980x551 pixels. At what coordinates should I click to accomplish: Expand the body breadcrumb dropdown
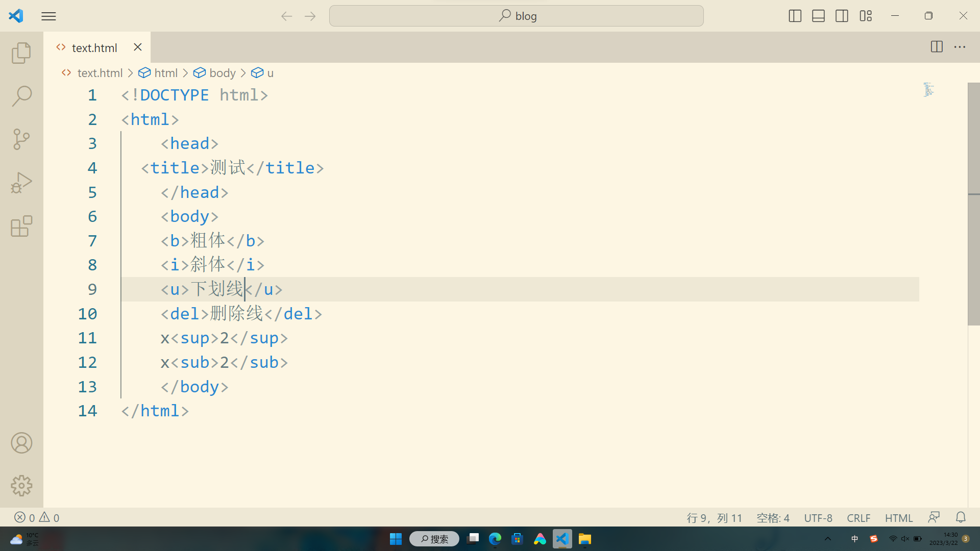pyautogui.click(x=222, y=73)
